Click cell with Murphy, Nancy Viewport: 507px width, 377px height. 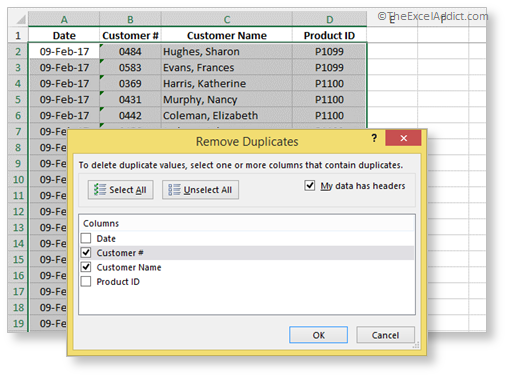[x=227, y=99]
